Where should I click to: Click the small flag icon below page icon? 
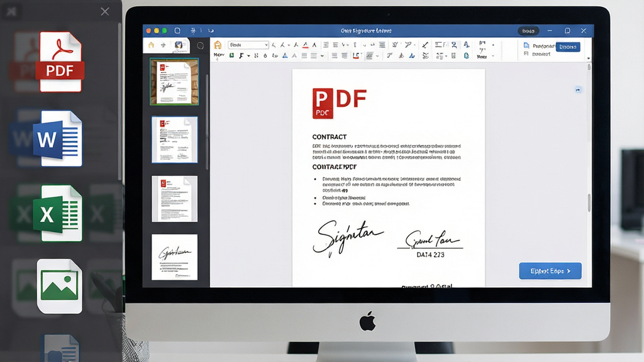pos(526,54)
